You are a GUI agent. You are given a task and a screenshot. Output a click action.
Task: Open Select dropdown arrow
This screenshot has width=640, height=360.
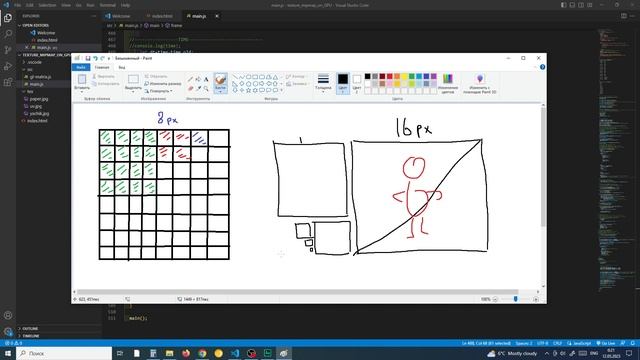coord(133,91)
